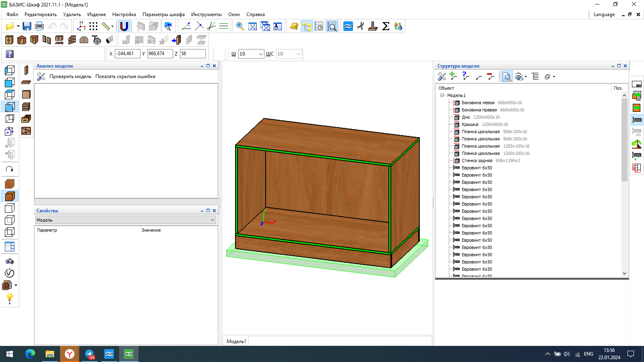Image resolution: width=644 pixels, height=362 pixels.
Task: Toggle the fastener display screw icon on right
Action: (x=637, y=120)
